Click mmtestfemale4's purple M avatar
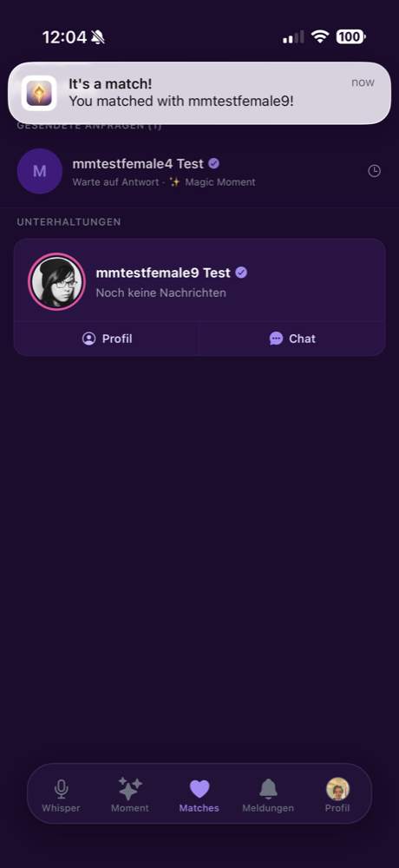Viewport: 399px width, 868px height. coord(39,171)
